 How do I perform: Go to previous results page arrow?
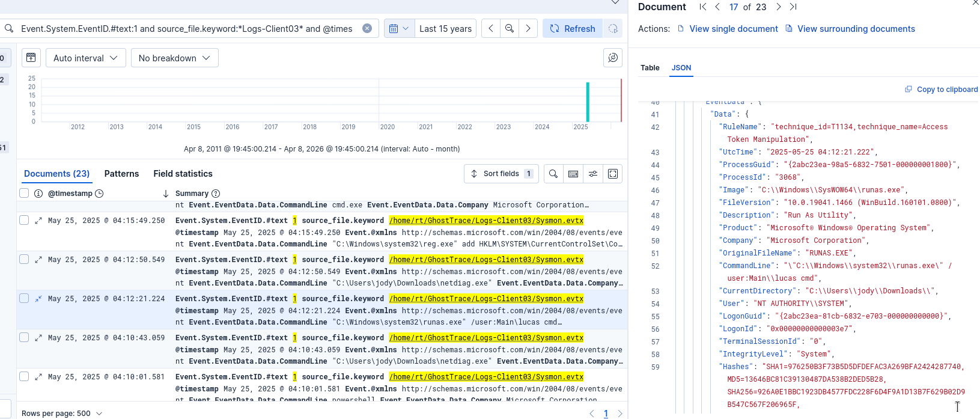(592, 414)
